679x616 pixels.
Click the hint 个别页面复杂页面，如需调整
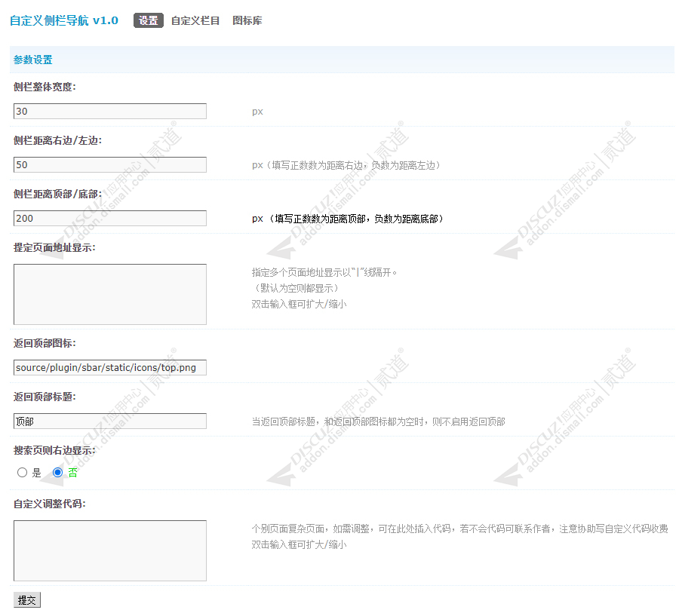(x=311, y=529)
